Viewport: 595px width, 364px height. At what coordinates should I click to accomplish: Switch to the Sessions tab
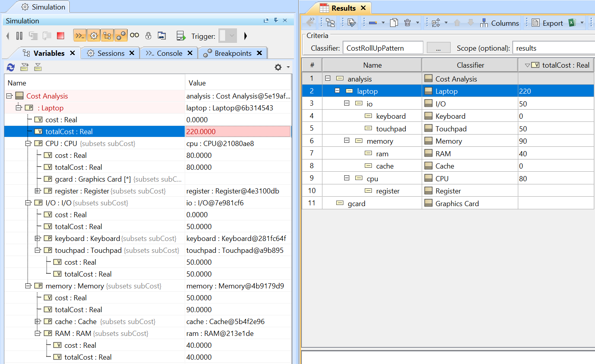(x=111, y=53)
